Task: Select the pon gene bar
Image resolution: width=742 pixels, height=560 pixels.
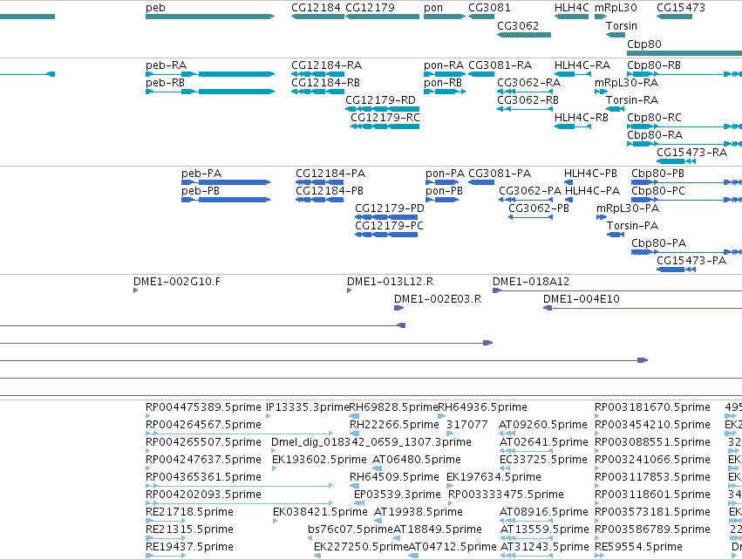Action: click(x=445, y=17)
